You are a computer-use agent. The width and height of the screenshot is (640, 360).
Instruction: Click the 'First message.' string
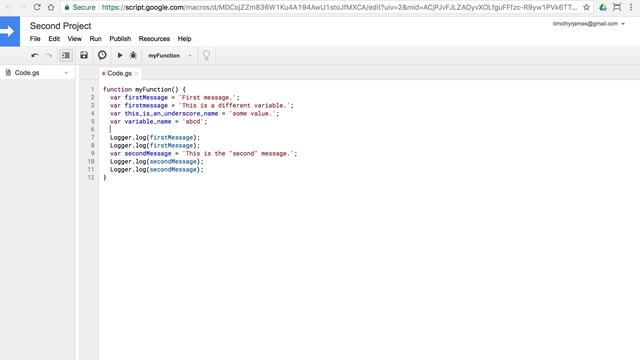208,98
